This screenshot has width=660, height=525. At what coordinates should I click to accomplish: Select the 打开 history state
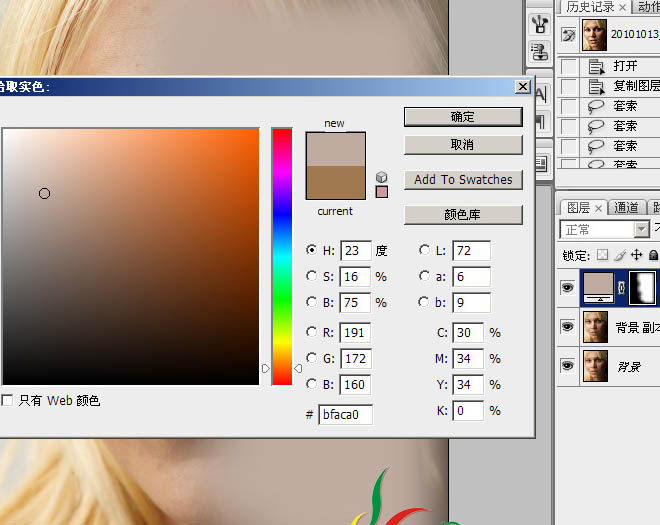[625, 66]
